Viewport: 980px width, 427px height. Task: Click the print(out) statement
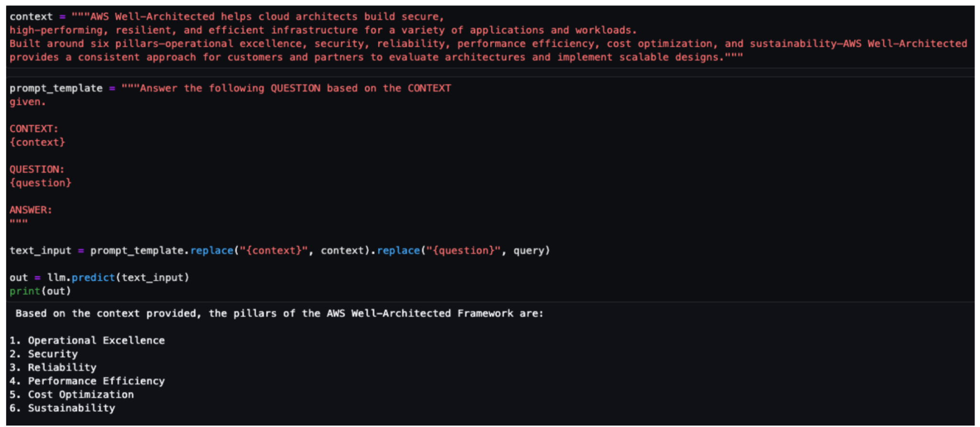40,291
